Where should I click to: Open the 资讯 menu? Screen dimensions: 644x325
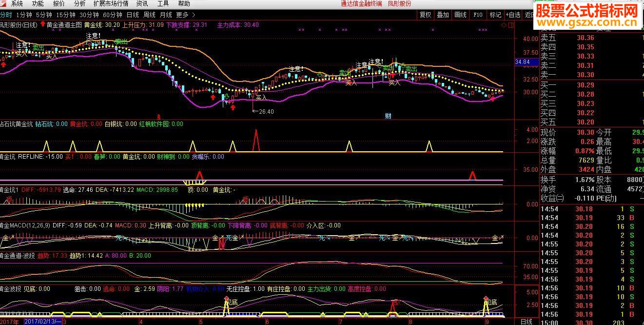pos(142,3)
